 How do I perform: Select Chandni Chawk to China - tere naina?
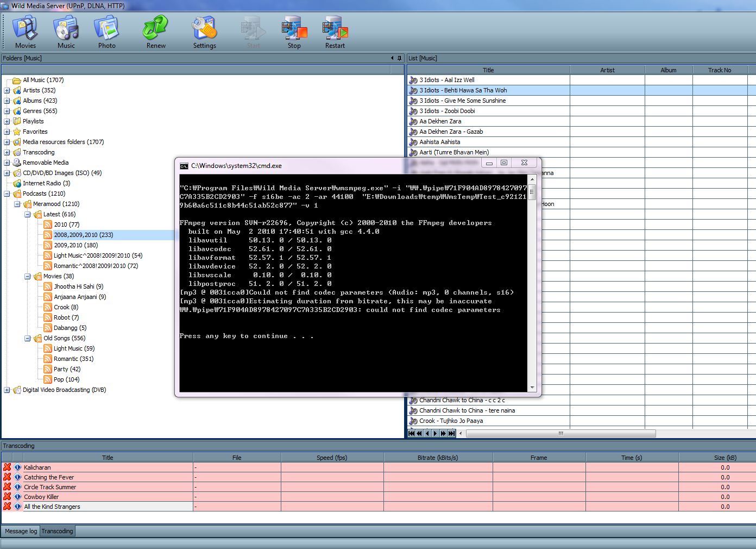pos(467,410)
